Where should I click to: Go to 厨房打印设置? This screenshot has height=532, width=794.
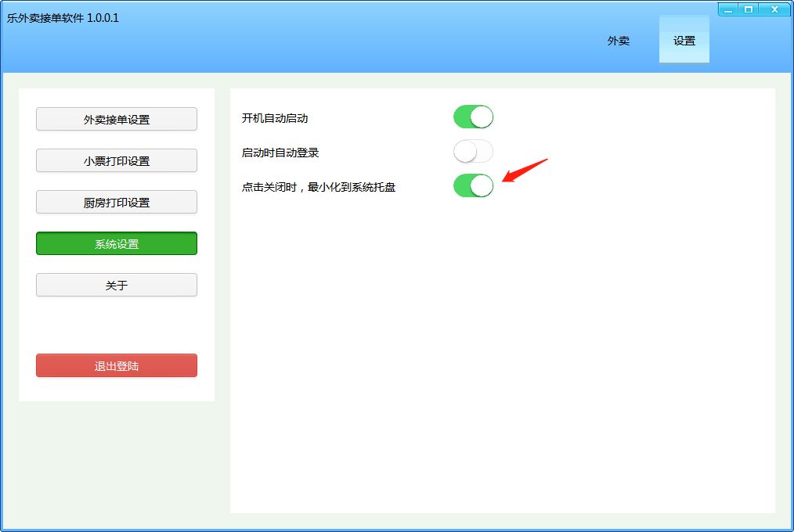pyautogui.click(x=117, y=202)
